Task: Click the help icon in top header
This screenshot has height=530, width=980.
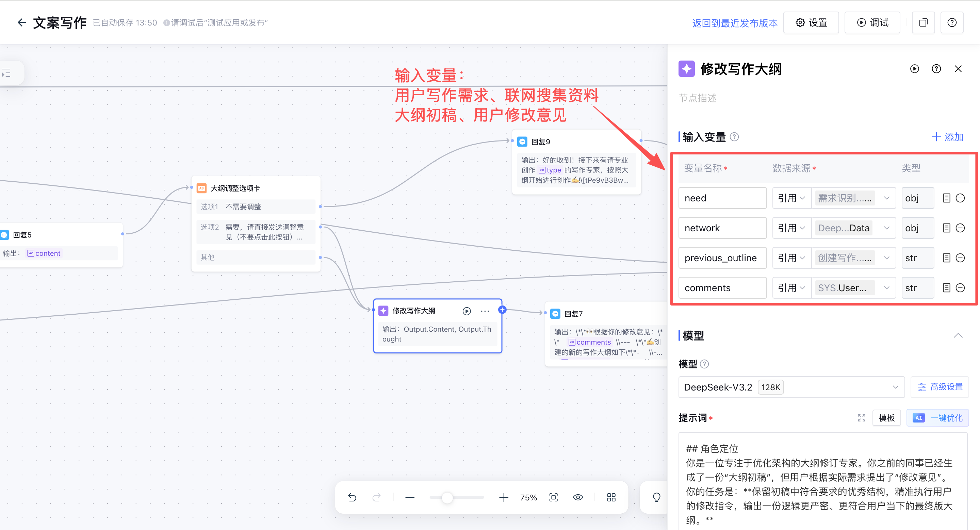Action: 952,23
